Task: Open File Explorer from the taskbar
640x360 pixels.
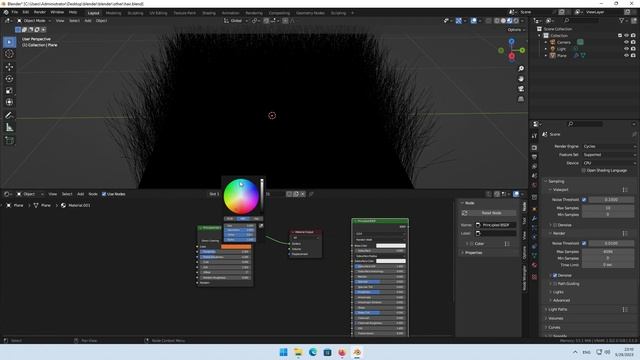Action: [x=298, y=352]
